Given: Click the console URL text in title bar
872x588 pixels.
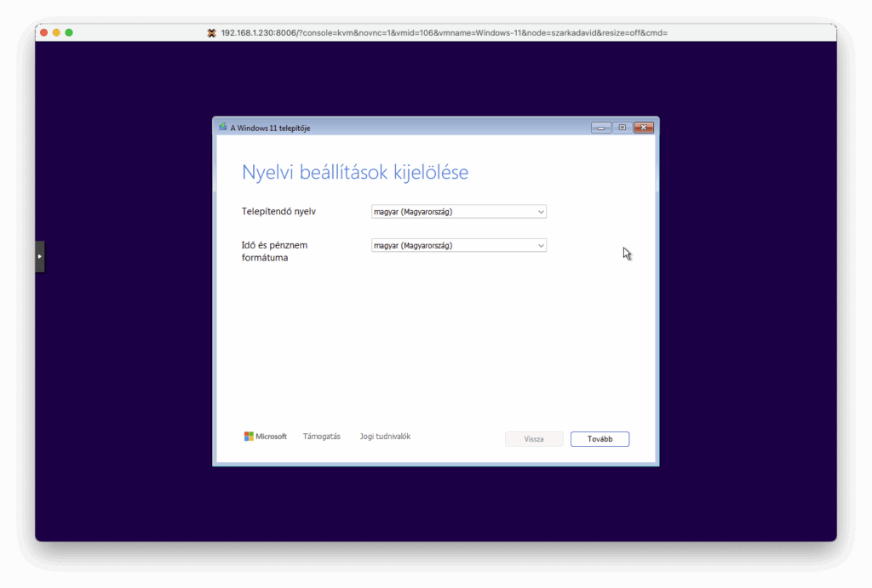Looking at the screenshot, I should pyautogui.click(x=444, y=33).
